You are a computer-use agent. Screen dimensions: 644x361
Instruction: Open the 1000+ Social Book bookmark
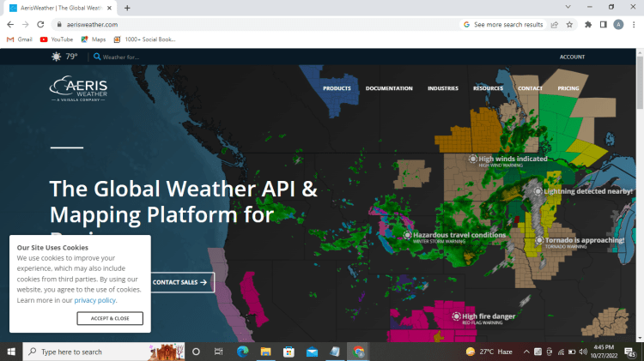pyautogui.click(x=144, y=39)
